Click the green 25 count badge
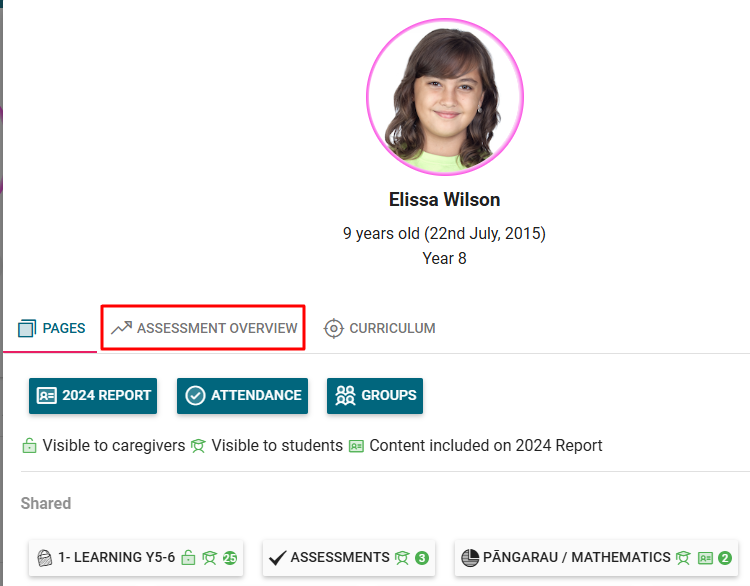Screen dimensions: 750x586 229,558
